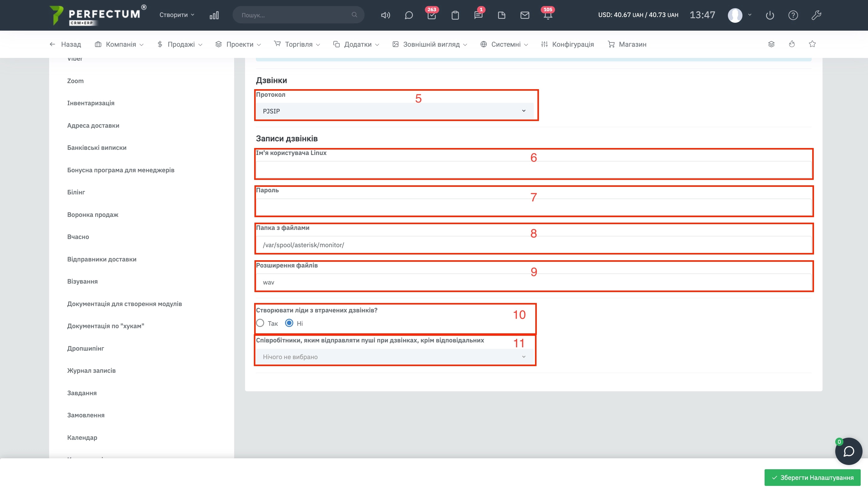The height and width of the screenshot is (495, 868).
Task: Open the Системні menu
Action: click(504, 44)
